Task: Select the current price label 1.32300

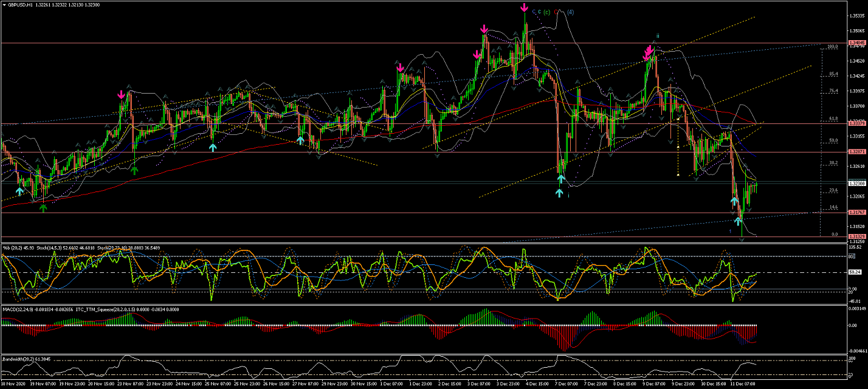Action: tap(855, 183)
